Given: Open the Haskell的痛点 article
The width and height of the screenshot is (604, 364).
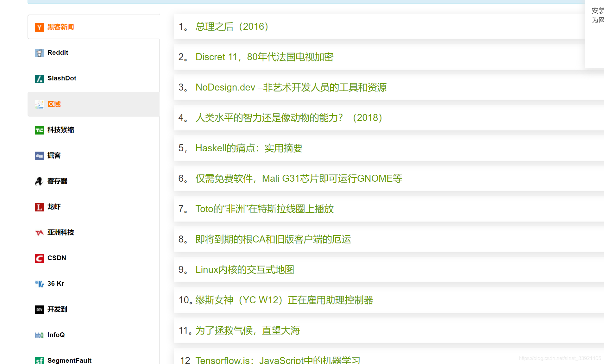Looking at the screenshot, I should (249, 148).
